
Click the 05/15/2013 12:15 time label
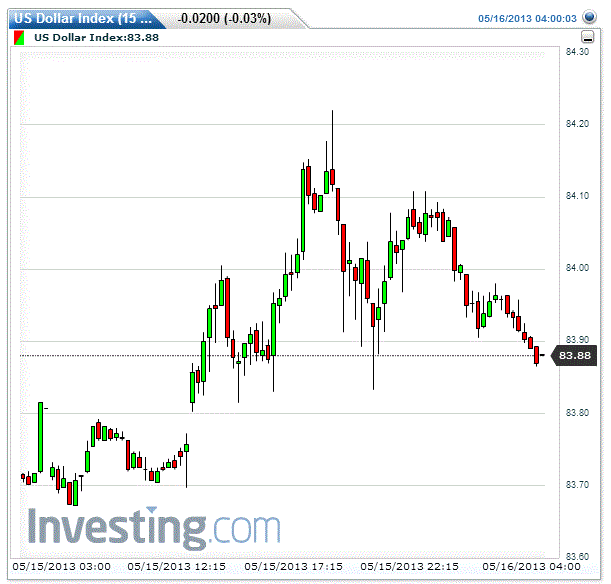click(x=177, y=566)
